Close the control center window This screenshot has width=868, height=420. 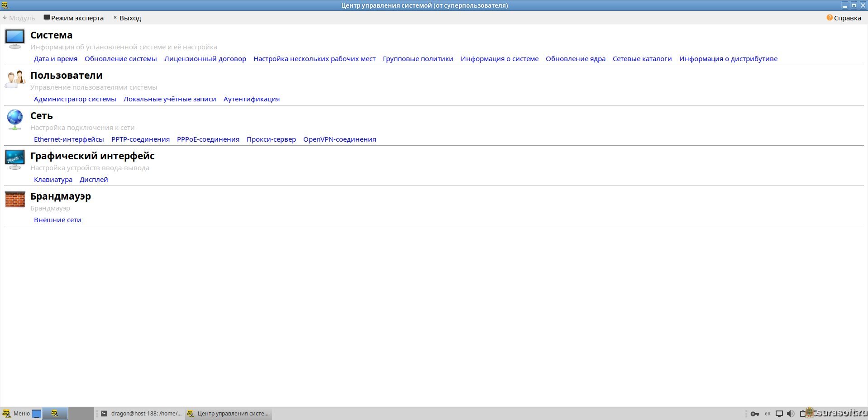click(x=863, y=5)
